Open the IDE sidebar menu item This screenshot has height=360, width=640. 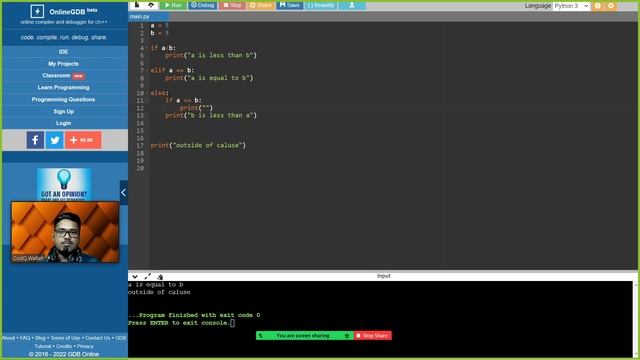(x=64, y=52)
